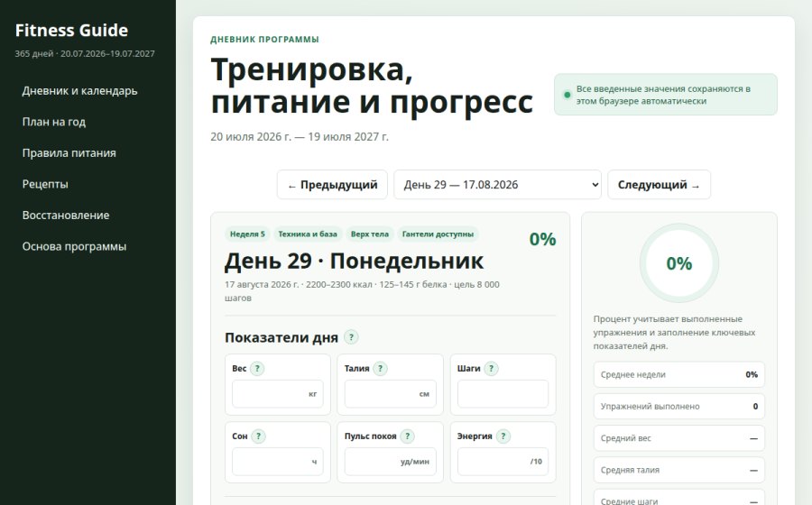The height and width of the screenshot is (505, 812).
Task: Click the date range 20 июля 2026 text
Action: 300,136
